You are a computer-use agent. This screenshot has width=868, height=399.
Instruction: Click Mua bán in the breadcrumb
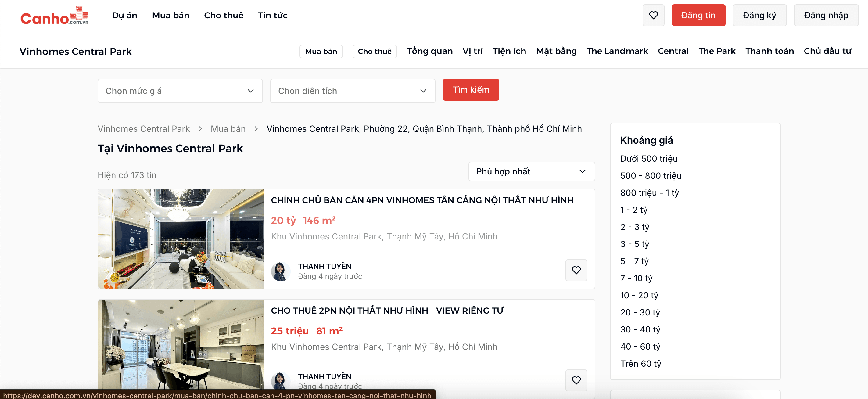[228, 129]
